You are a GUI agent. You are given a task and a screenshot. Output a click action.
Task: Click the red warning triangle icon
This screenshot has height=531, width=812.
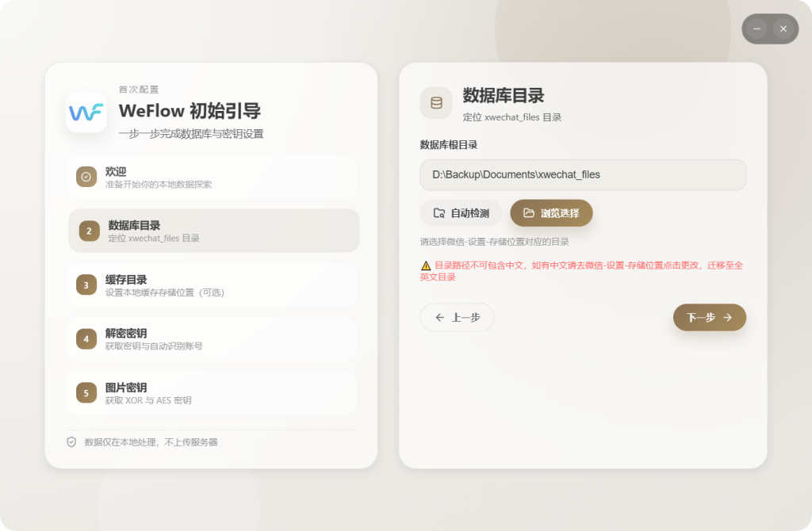pos(426,266)
